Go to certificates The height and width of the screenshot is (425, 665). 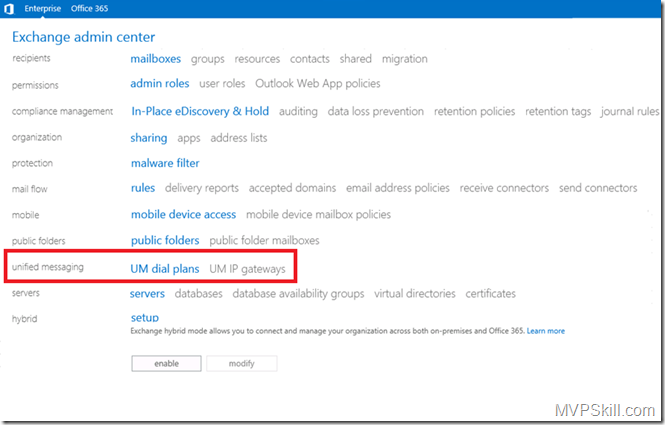[x=491, y=294]
